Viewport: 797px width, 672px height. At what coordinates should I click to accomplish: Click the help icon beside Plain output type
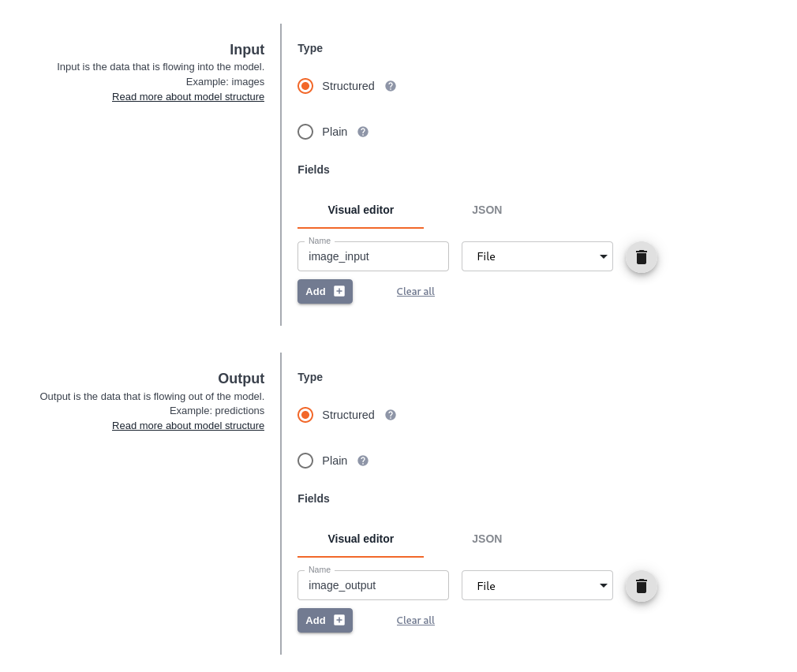[x=363, y=461]
